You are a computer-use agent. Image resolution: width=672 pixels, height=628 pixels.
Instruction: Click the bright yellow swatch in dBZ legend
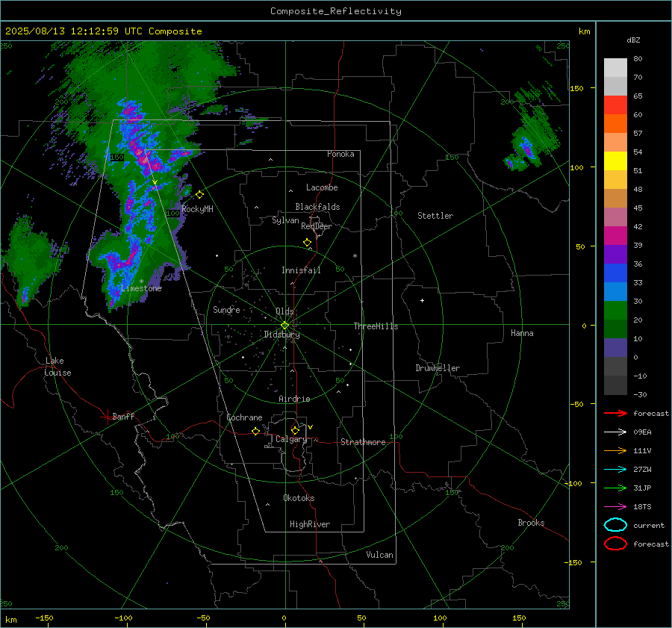tap(615, 161)
